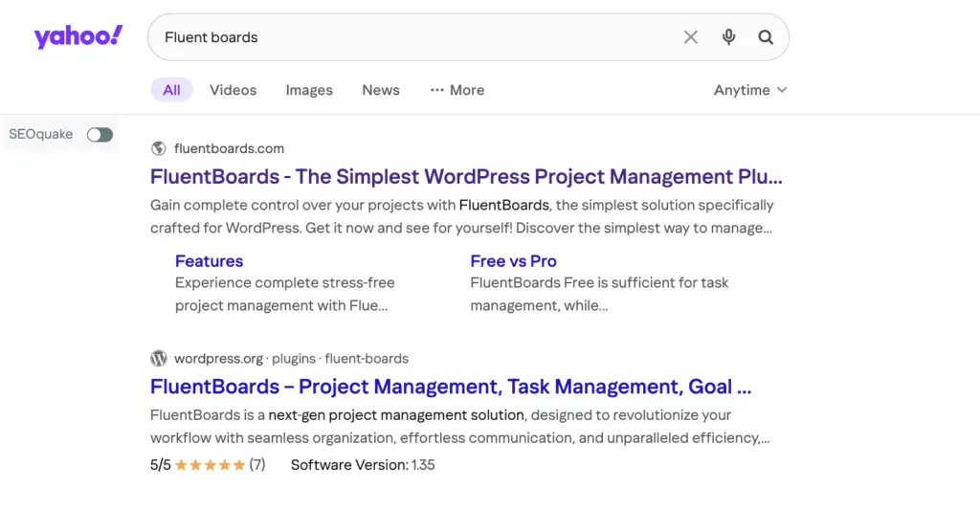This screenshot has width=980, height=510.
Task: Click the 'SEOquake' label text
Action: (40, 134)
